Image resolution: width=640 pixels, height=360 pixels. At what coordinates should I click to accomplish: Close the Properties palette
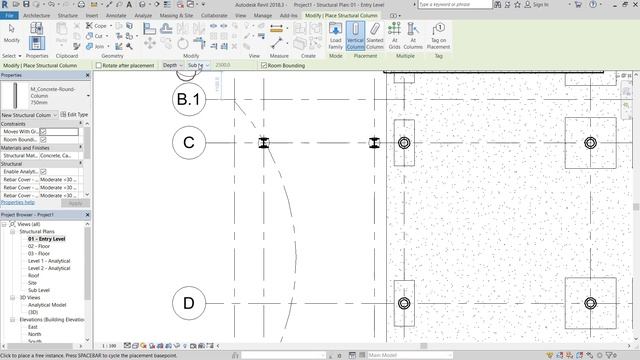coord(87,75)
